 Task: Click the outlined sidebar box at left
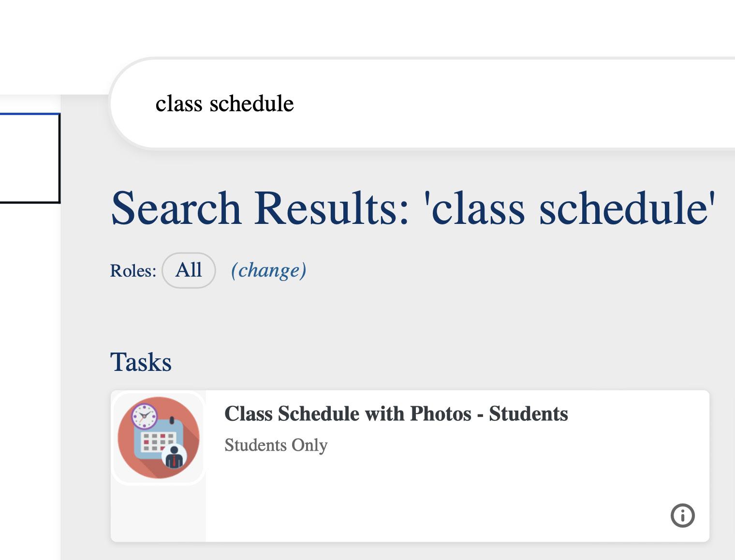click(29, 158)
